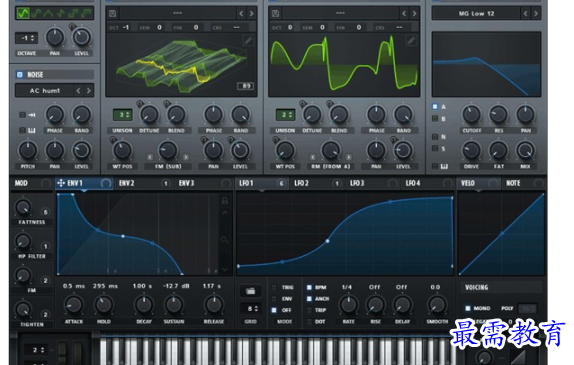The width and height of the screenshot is (574, 365).
Task: Open the OSC B wavetable save menu icon
Action: (275, 14)
